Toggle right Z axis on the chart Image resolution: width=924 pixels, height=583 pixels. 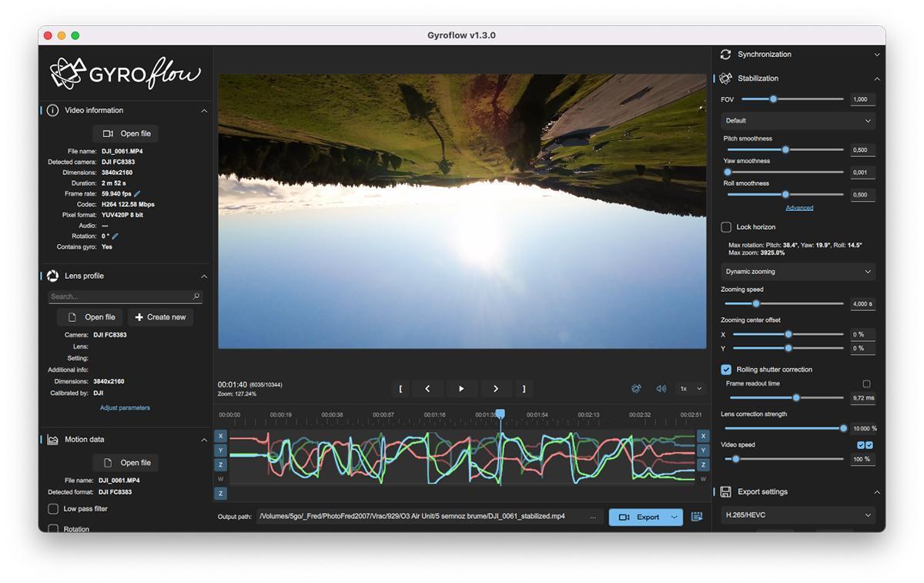(703, 465)
